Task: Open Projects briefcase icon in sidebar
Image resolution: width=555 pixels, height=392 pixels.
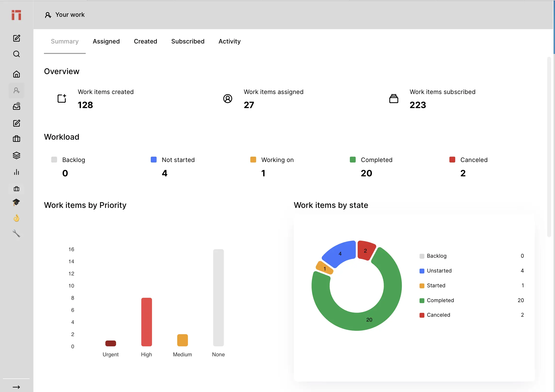Action: (x=17, y=139)
